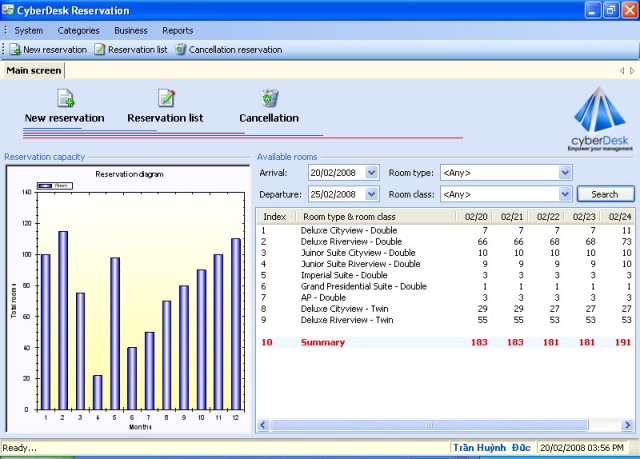Expand the Room class dropdown
This screenshot has height=459, width=640.
click(x=565, y=194)
